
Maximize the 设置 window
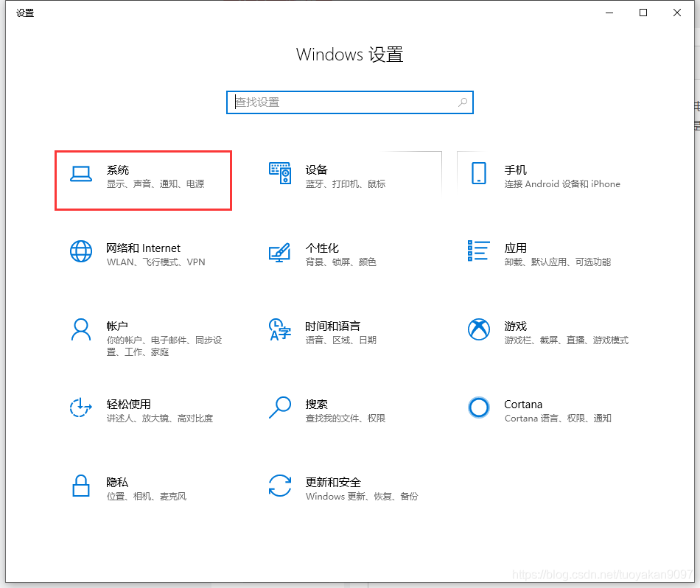coord(643,13)
